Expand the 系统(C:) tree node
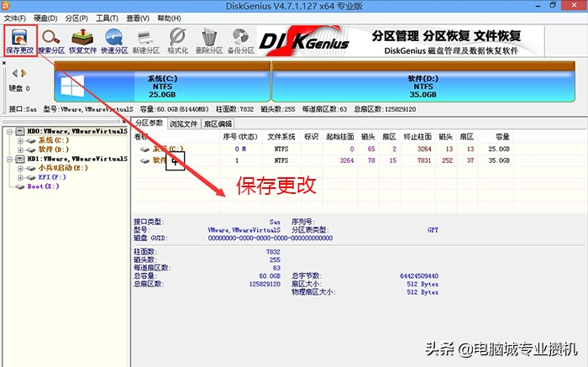This screenshot has width=588, height=367. tap(21, 141)
